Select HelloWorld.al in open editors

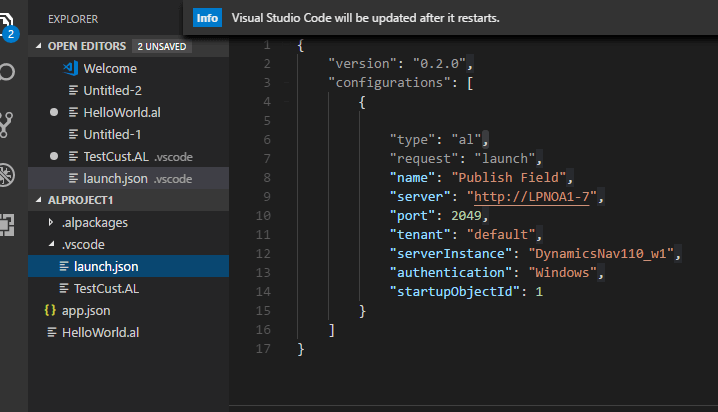pyautogui.click(x=128, y=112)
